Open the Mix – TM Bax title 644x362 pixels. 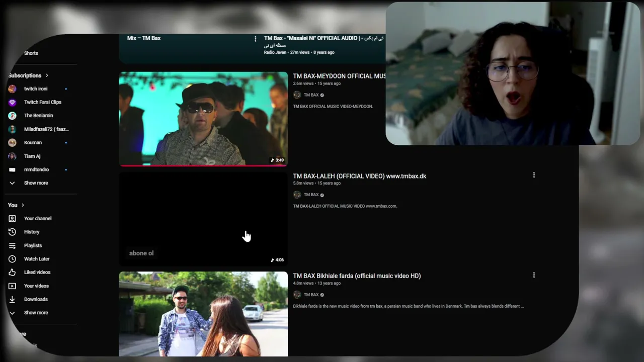coord(144,38)
